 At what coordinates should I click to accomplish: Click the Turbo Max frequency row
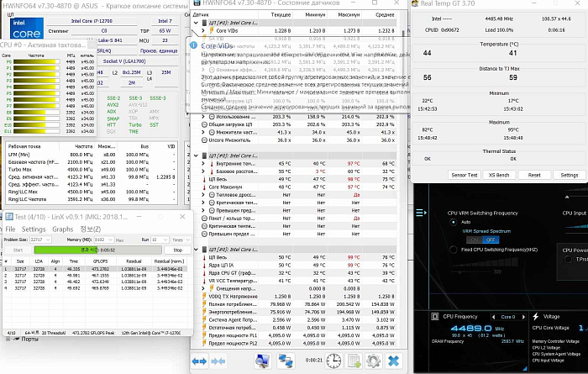91,170
